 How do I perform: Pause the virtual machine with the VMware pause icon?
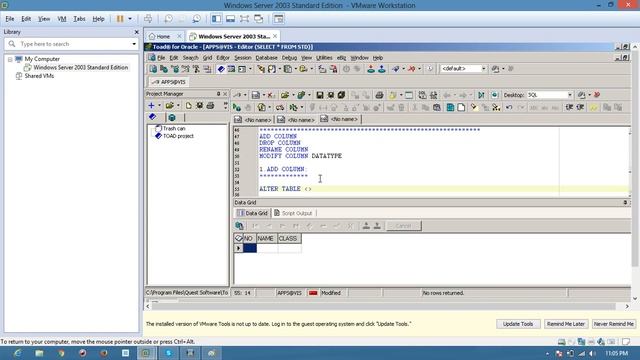120,19
